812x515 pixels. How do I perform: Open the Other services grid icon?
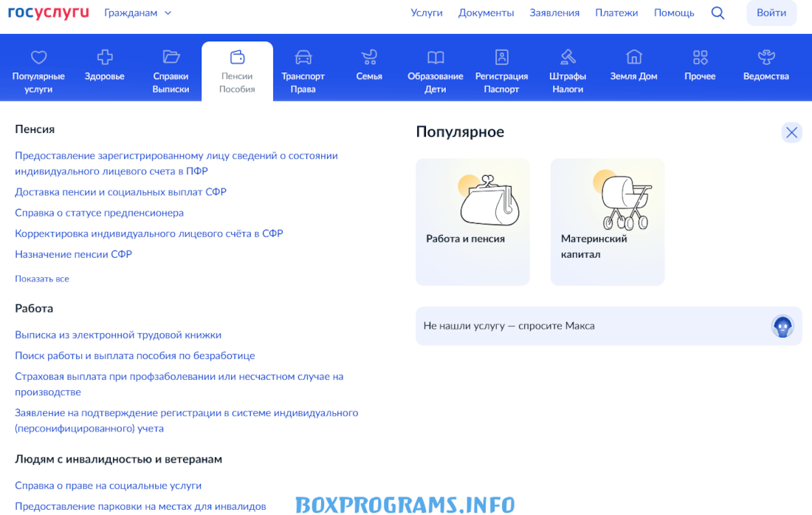700,57
